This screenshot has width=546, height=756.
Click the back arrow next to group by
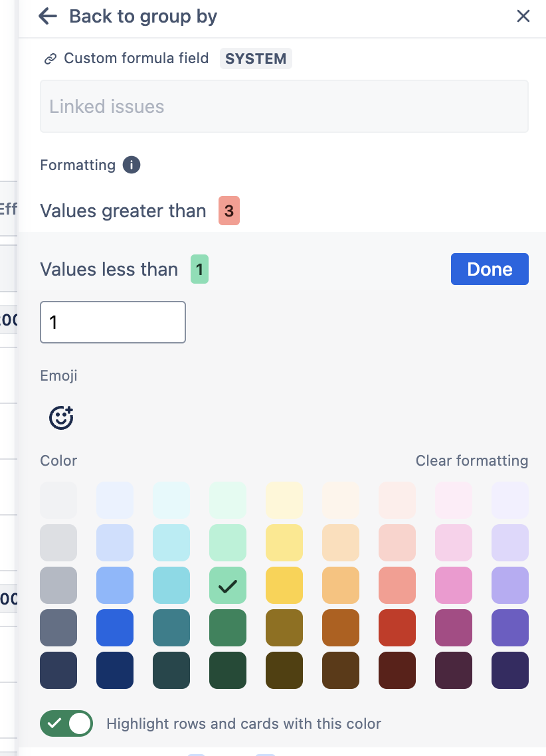tap(47, 16)
